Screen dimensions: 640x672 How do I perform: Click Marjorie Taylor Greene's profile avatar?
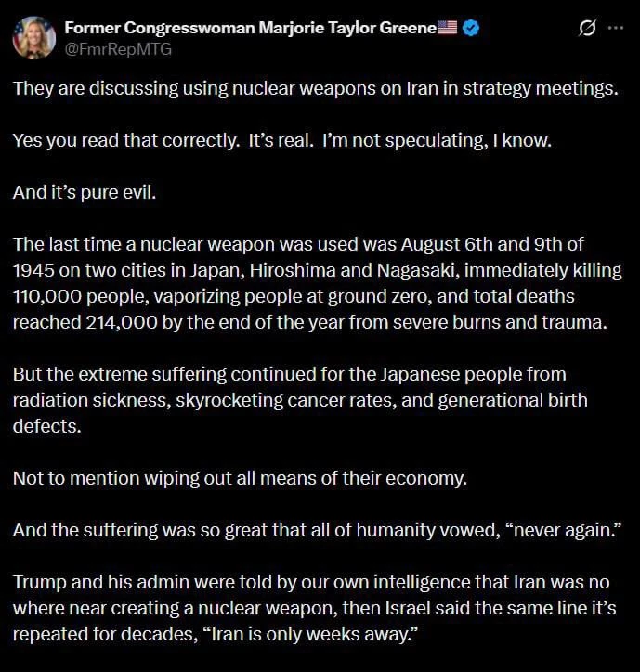[33, 38]
